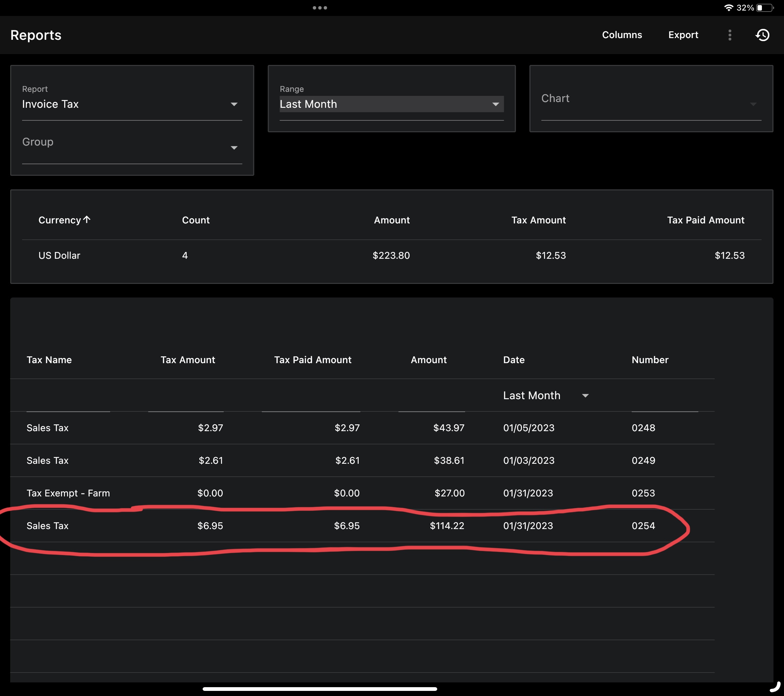Click the Currency column sort arrow
This screenshot has height=696, width=784.
(x=87, y=219)
